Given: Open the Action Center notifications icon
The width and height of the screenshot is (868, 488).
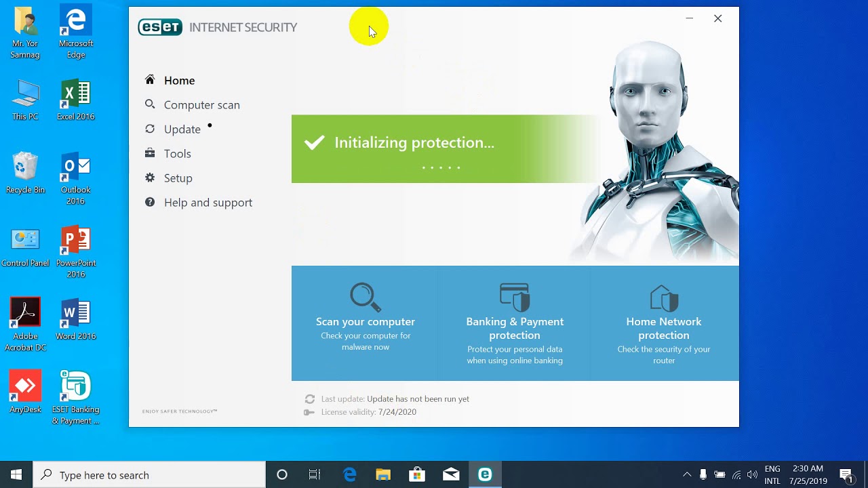Looking at the screenshot, I should 846,474.
